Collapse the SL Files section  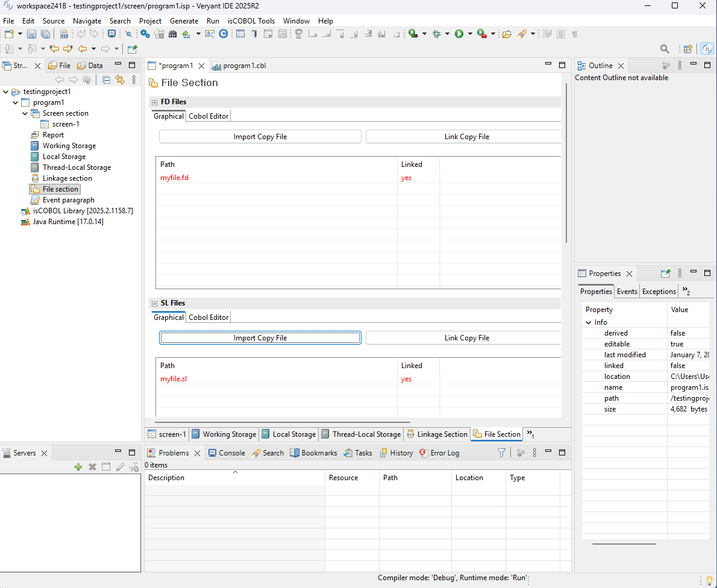[155, 304]
